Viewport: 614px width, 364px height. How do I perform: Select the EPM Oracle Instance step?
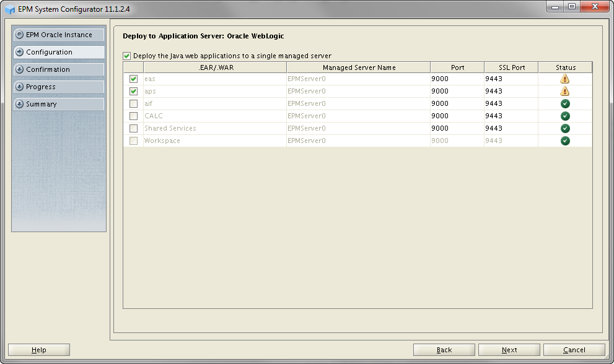(x=59, y=35)
